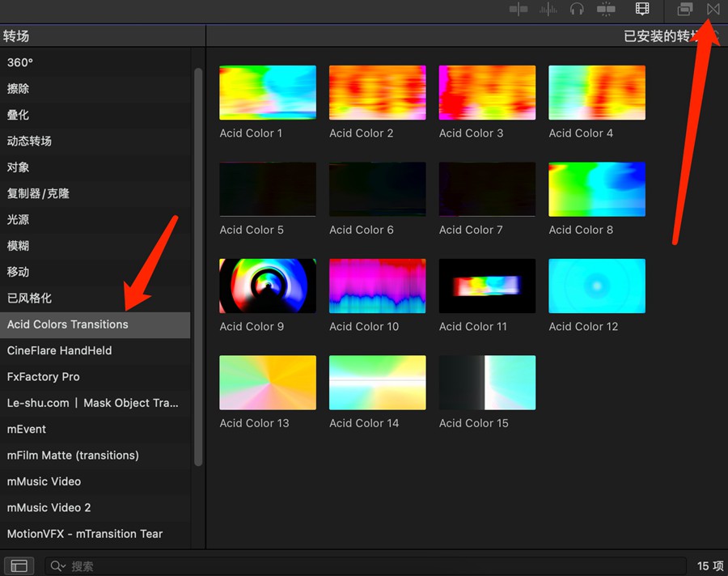Click the solo headphones icon

pos(577,9)
